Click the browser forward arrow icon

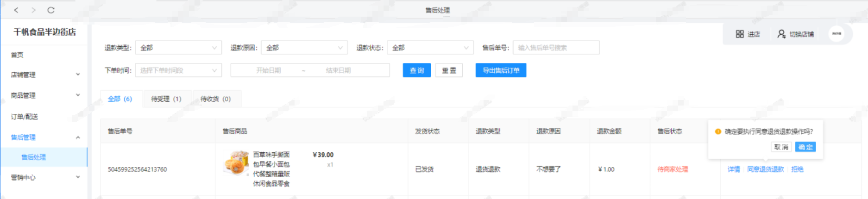pos(33,10)
